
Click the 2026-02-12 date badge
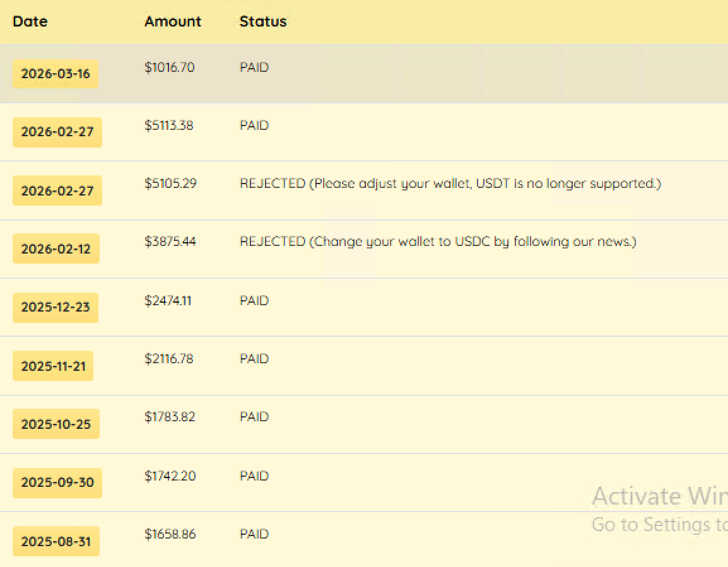(x=56, y=248)
